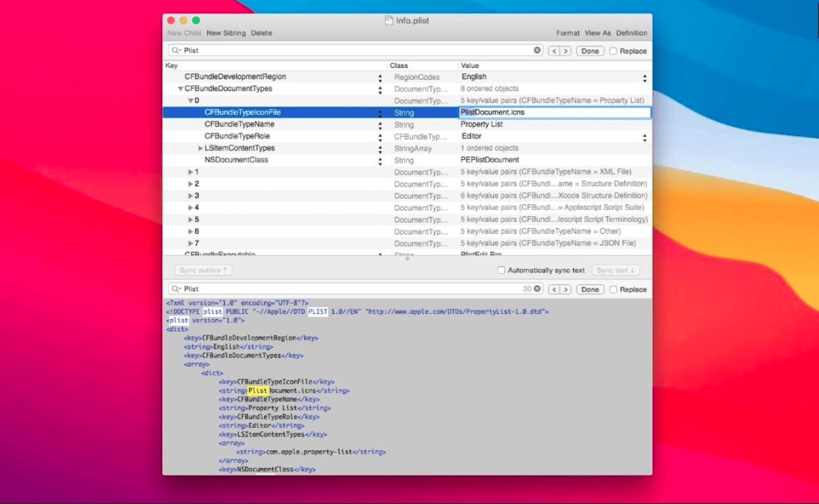This screenshot has height=504, width=819.
Task: Open lower search magnifier options
Action: click(x=176, y=289)
